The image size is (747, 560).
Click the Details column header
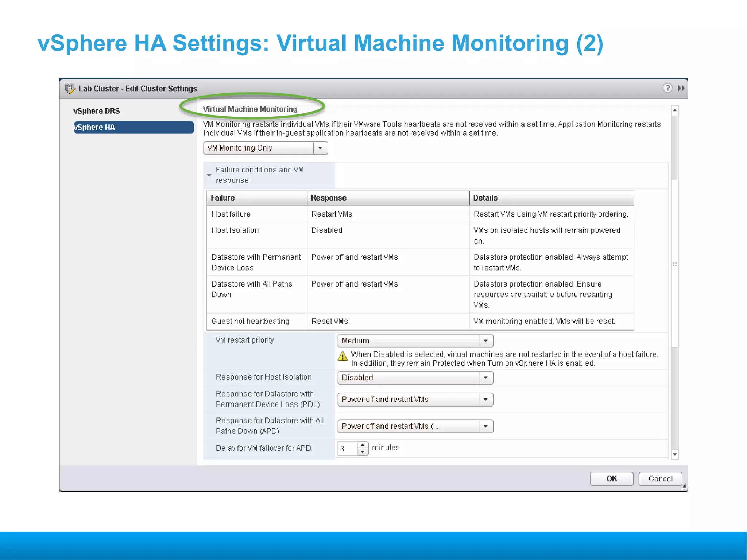pyautogui.click(x=551, y=198)
